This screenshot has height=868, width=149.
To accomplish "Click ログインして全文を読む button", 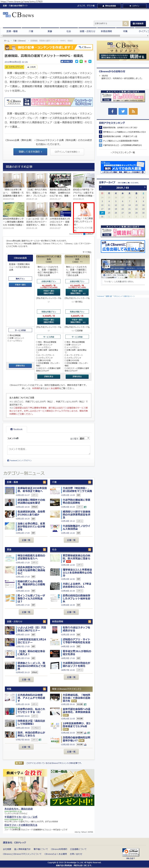I will tap(67, 152).
